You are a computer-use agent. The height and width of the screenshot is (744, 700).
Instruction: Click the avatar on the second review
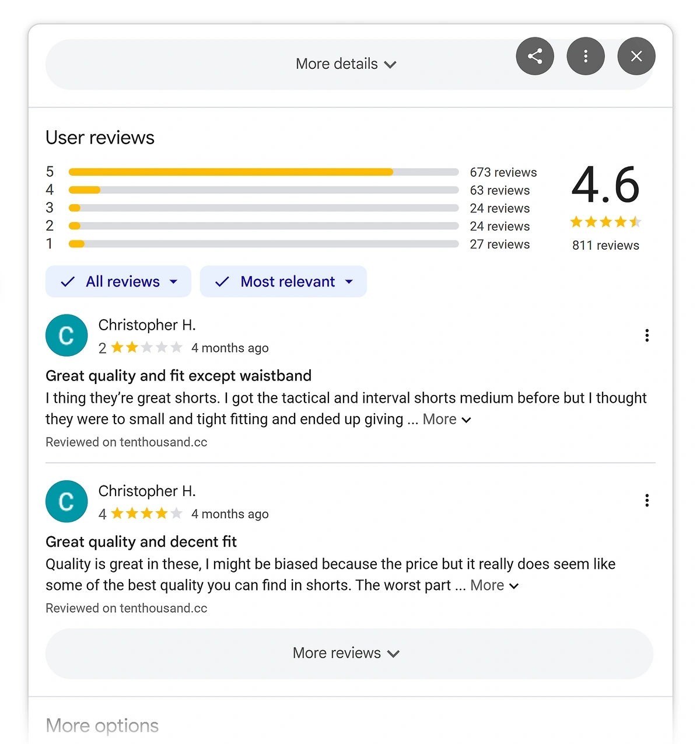click(x=66, y=501)
